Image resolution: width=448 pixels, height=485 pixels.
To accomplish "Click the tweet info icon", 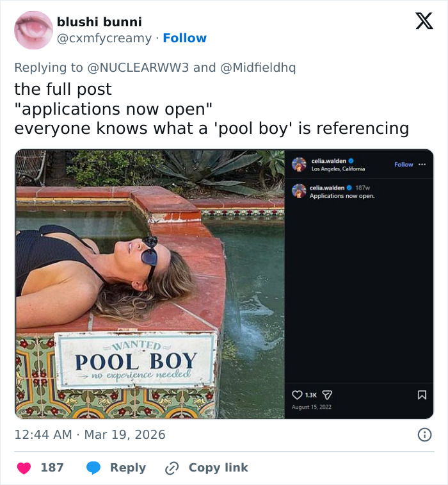I will [x=424, y=434].
